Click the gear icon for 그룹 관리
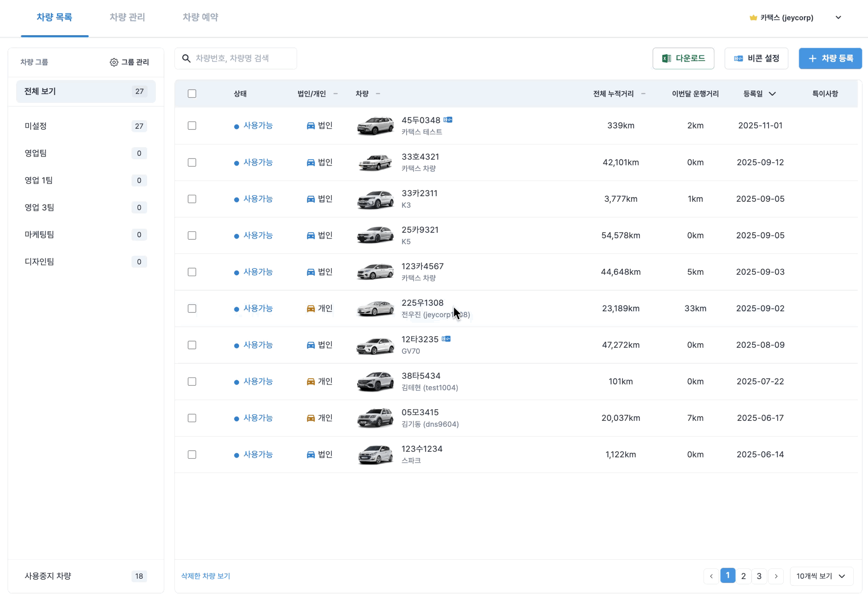The image size is (868, 601). click(x=114, y=62)
